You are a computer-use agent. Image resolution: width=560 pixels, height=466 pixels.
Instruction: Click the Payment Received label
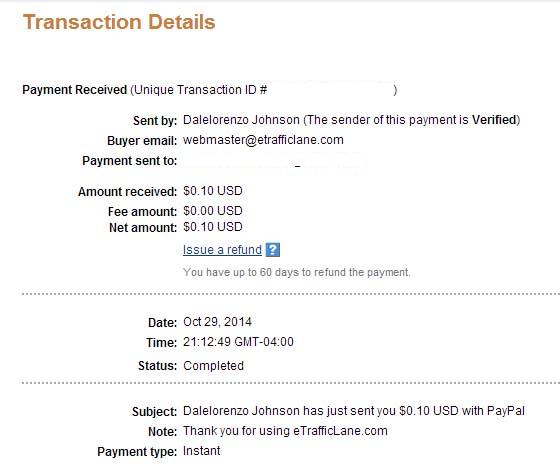pyautogui.click(x=75, y=90)
